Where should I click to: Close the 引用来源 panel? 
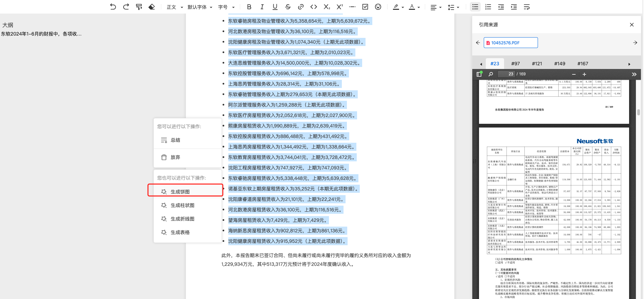tap(631, 25)
